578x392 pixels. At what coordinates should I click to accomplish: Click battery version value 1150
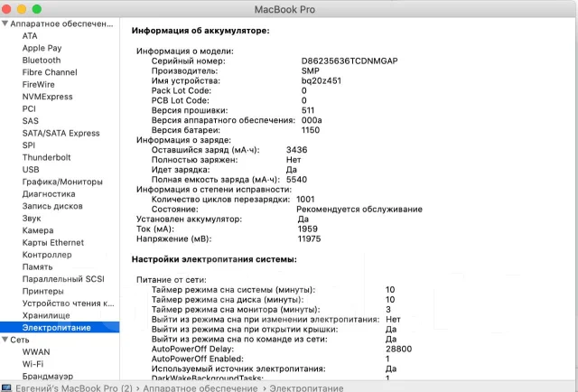311,130
